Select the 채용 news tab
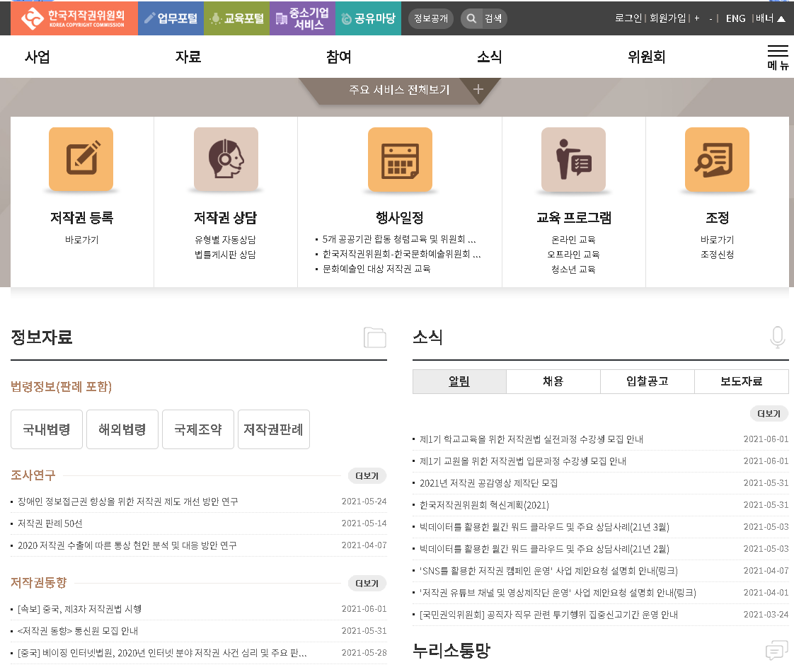The image size is (794, 672). [553, 381]
